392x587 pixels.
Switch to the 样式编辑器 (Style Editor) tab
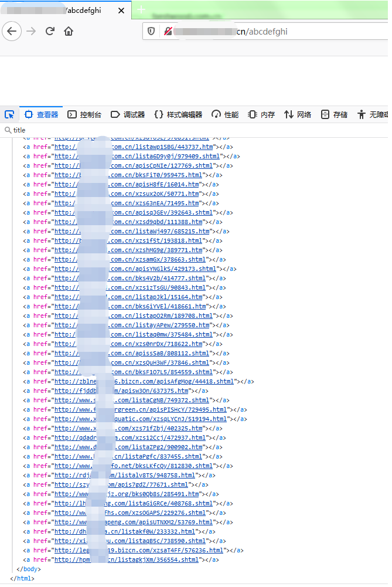pos(178,114)
